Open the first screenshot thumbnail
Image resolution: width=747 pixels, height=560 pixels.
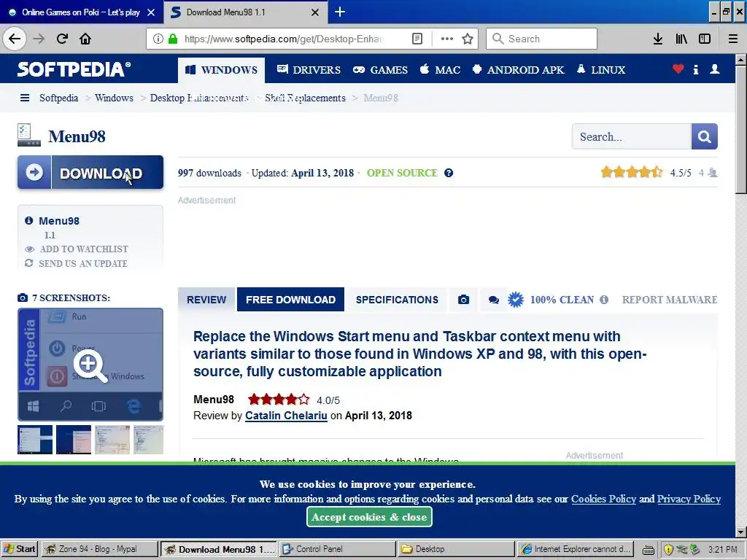click(35, 440)
